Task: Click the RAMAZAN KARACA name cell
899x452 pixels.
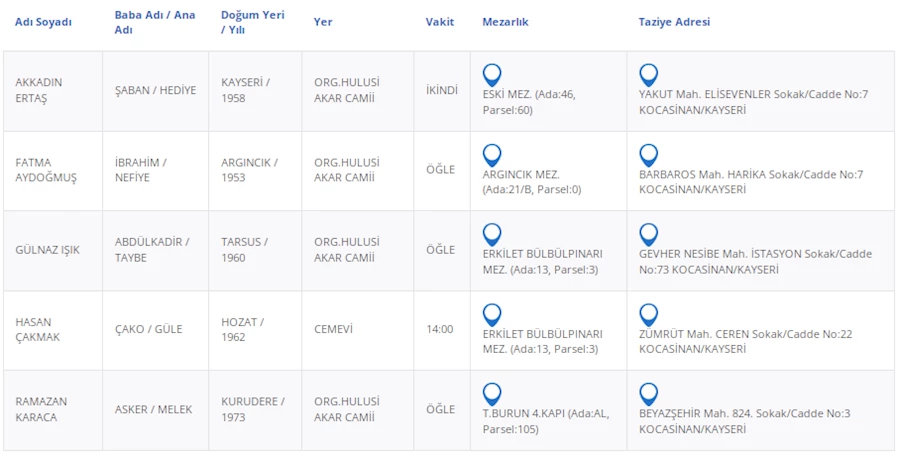Action: pos(43,409)
